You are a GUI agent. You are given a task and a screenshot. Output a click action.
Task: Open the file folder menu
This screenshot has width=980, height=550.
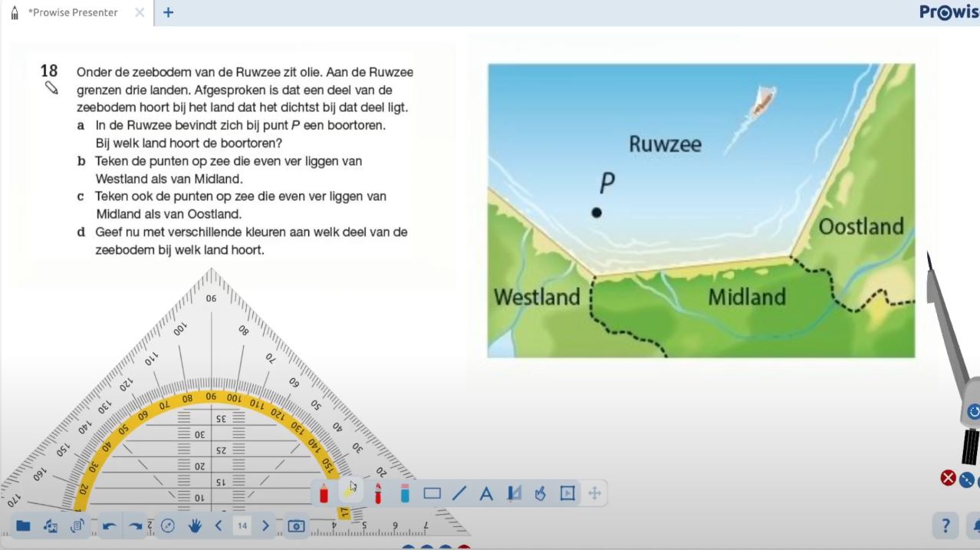23,525
